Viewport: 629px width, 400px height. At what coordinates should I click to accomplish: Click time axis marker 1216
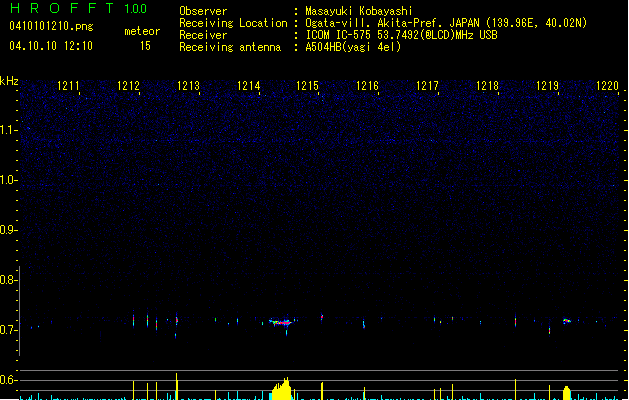point(367,86)
